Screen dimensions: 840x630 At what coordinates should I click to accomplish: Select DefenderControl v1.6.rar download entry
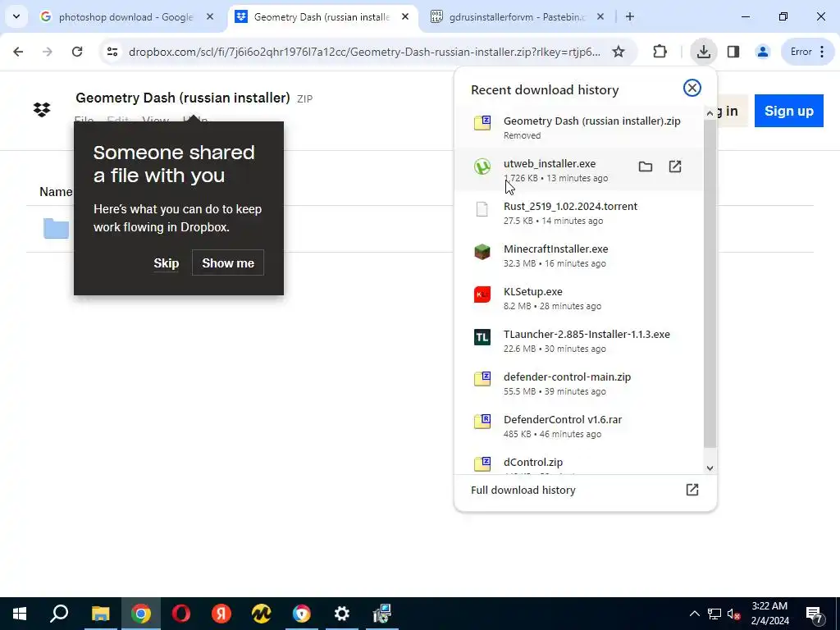coord(578,427)
